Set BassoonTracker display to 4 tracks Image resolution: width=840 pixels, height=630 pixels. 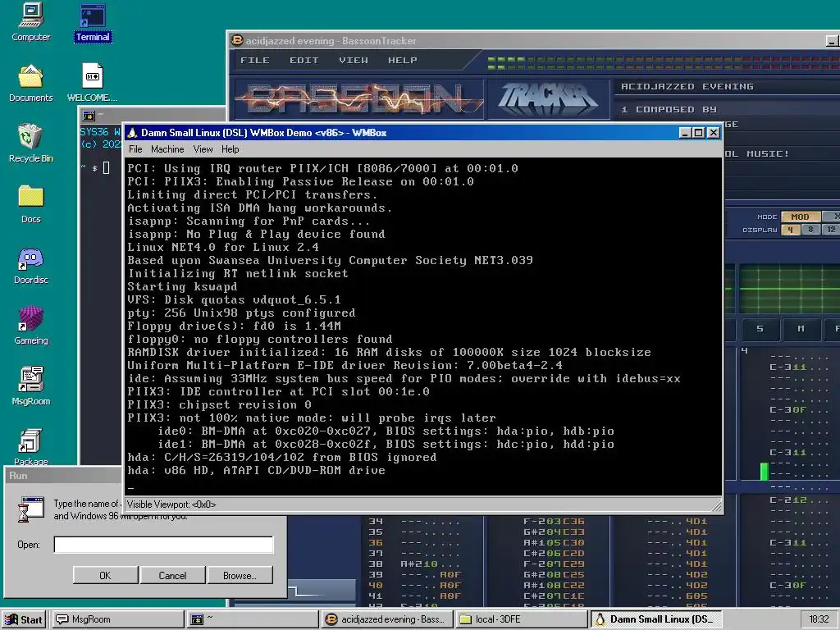[790, 230]
